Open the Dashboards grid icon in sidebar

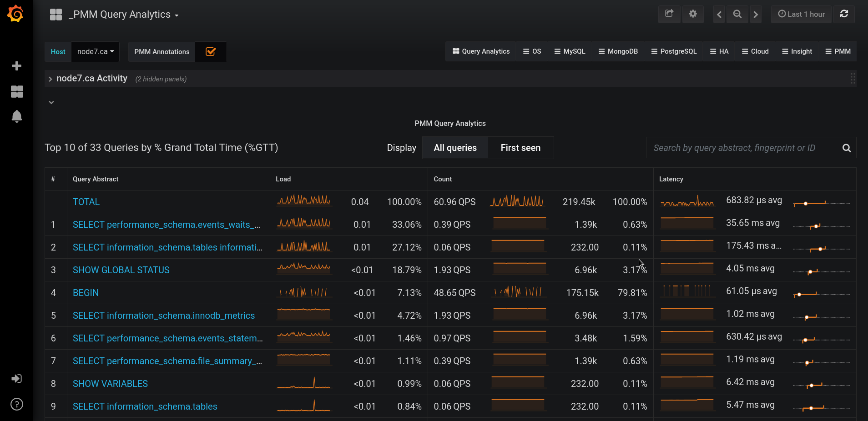point(17,92)
